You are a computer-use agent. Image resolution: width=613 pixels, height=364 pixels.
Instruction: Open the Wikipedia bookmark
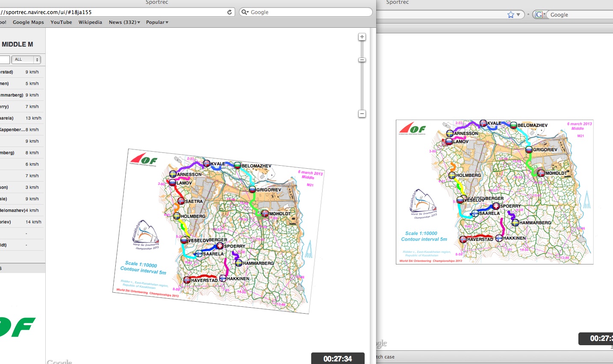[90, 22]
